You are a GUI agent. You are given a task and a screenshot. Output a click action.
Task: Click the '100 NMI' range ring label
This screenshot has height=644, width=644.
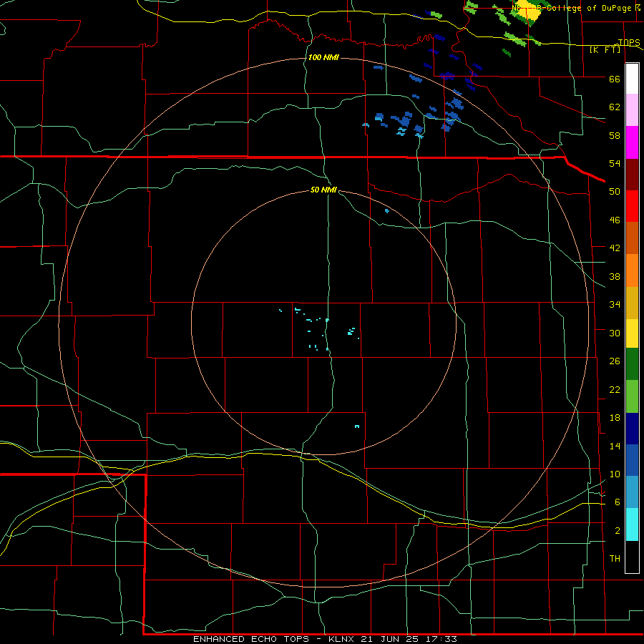pos(323,57)
